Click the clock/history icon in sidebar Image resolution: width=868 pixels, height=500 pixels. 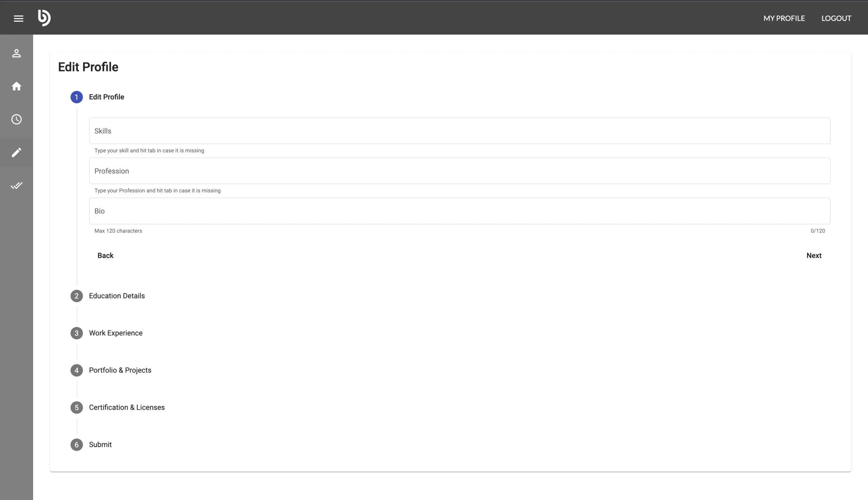tap(16, 119)
